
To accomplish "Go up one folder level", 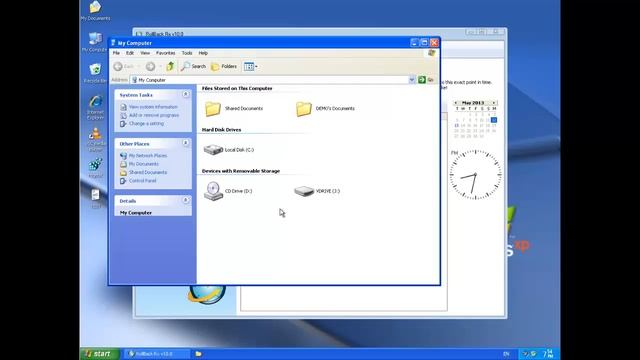I will pos(170,66).
